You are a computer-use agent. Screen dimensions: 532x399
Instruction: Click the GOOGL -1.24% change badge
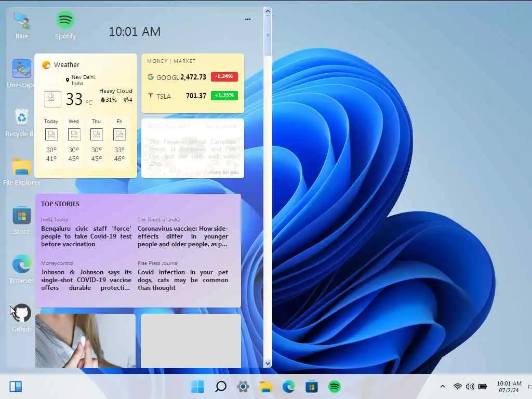(224, 77)
